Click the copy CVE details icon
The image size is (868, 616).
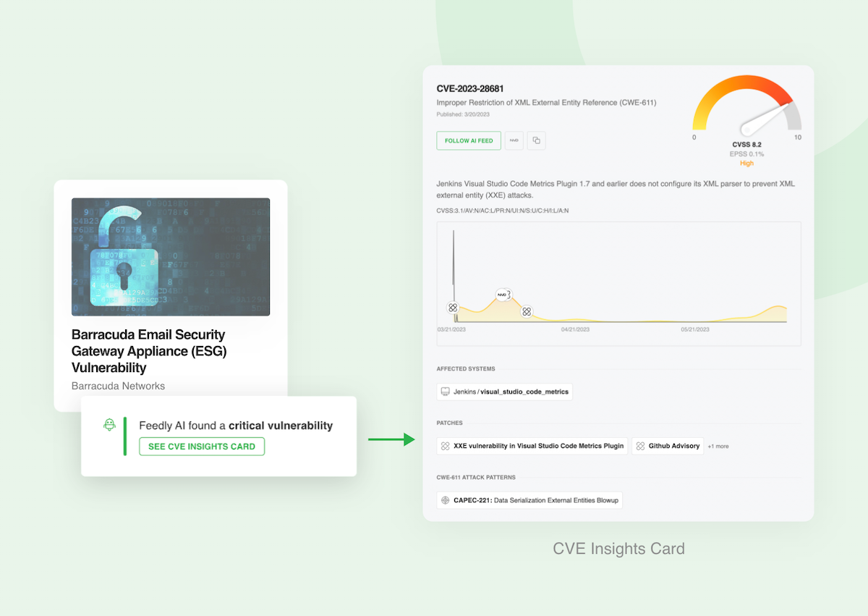point(536,140)
